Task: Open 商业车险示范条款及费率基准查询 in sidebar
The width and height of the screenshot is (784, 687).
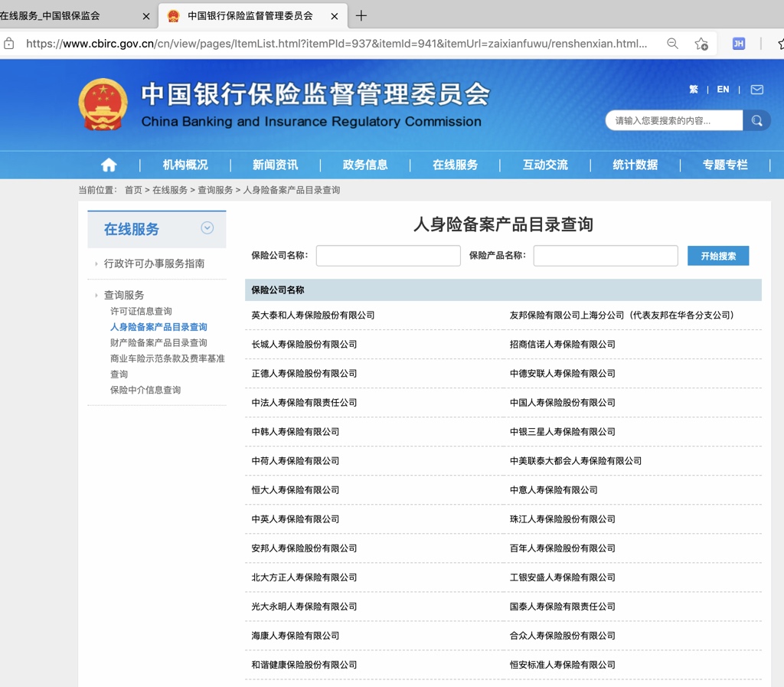Action: click(168, 366)
